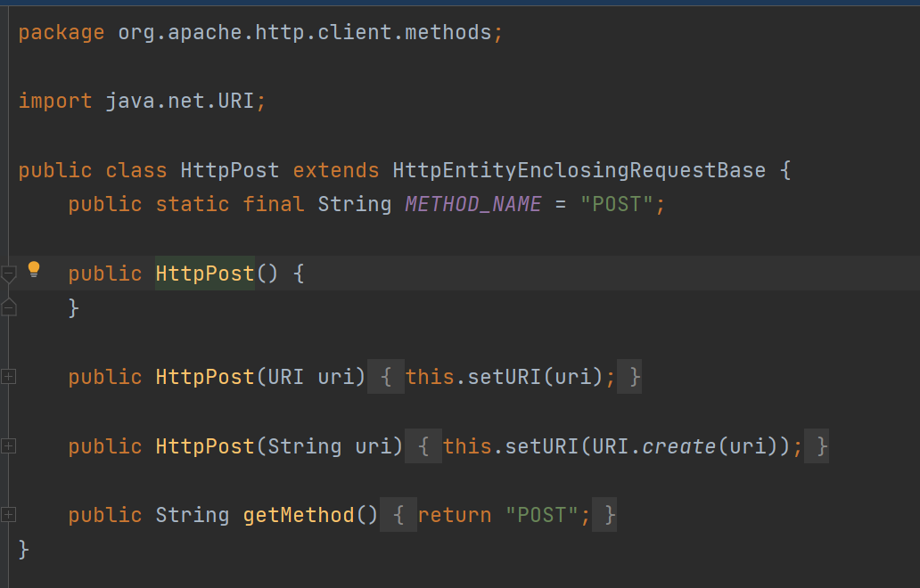Image resolution: width=920 pixels, height=588 pixels.
Task: Click the java.net.URI import statement
Action: [x=179, y=101]
